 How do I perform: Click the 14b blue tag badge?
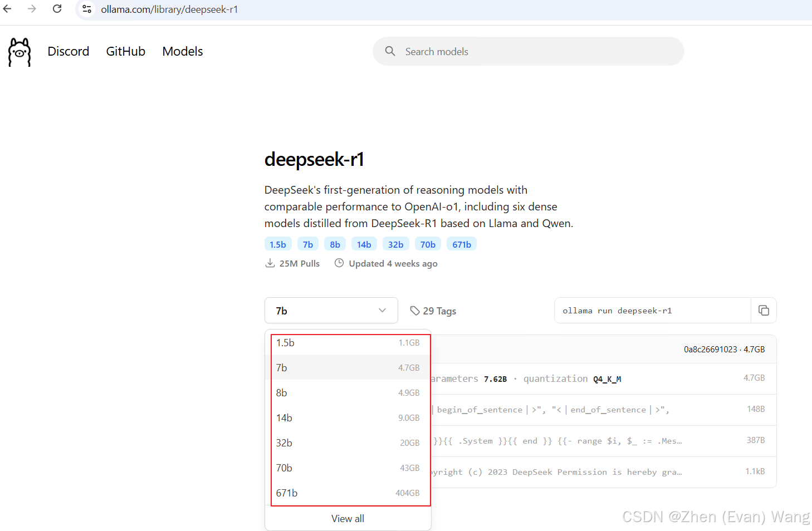364,244
